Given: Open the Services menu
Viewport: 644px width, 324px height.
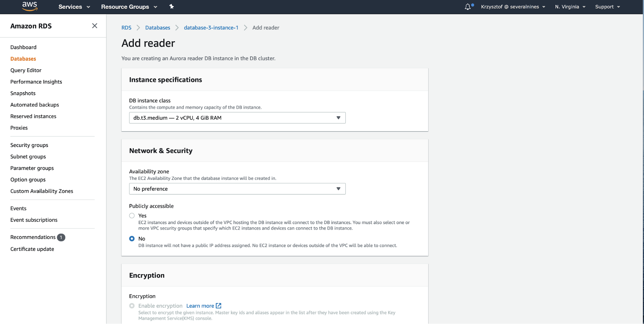Looking at the screenshot, I should pos(74,7).
